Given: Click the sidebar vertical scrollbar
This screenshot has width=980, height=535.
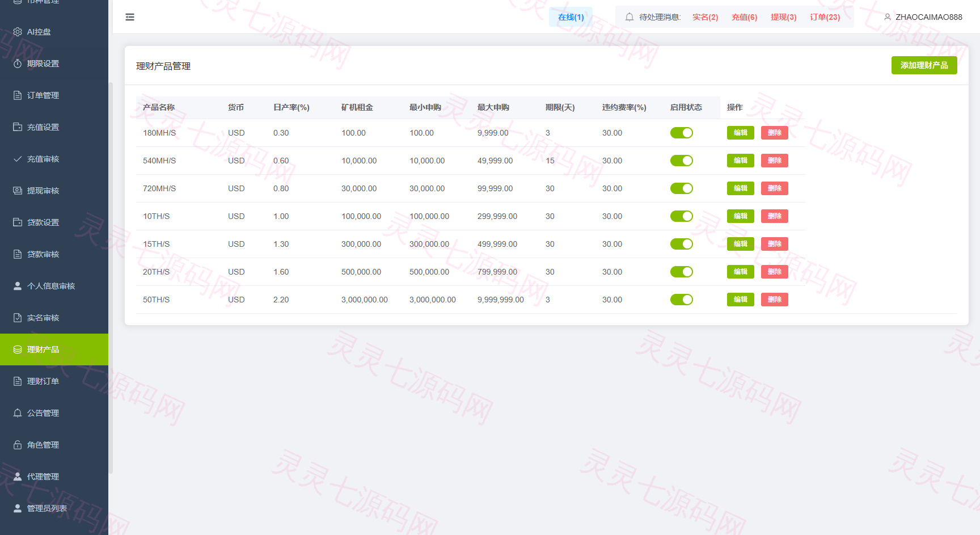Looking at the screenshot, I should pyautogui.click(x=111, y=278).
